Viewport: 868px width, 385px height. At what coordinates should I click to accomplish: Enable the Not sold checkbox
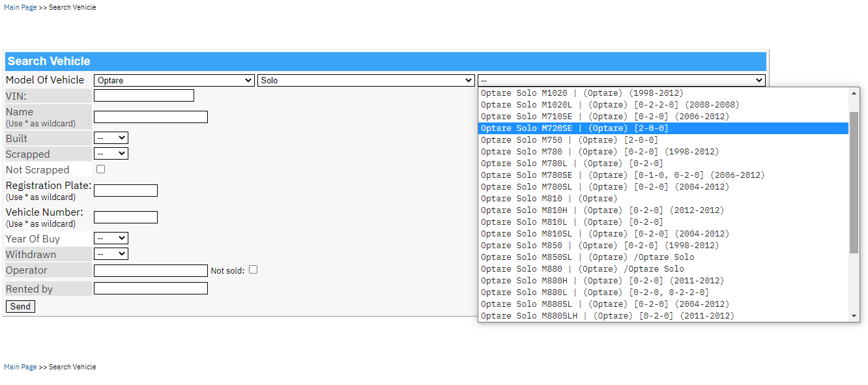click(253, 270)
